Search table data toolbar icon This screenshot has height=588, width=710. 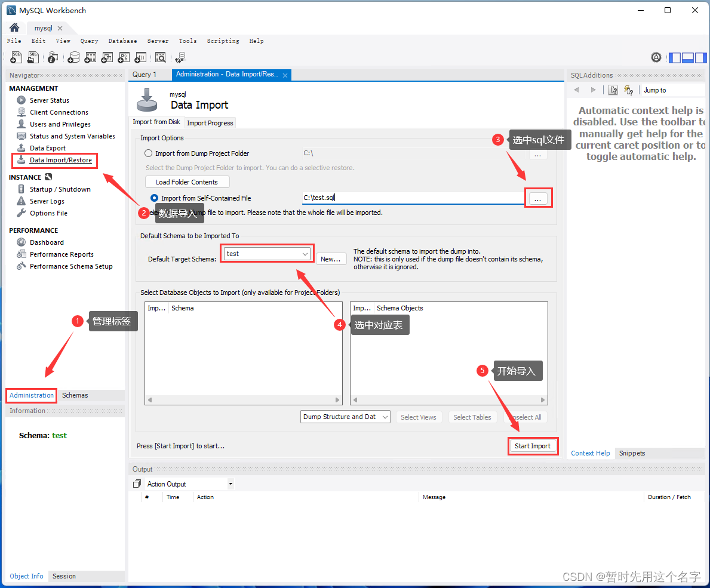(x=160, y=57)
